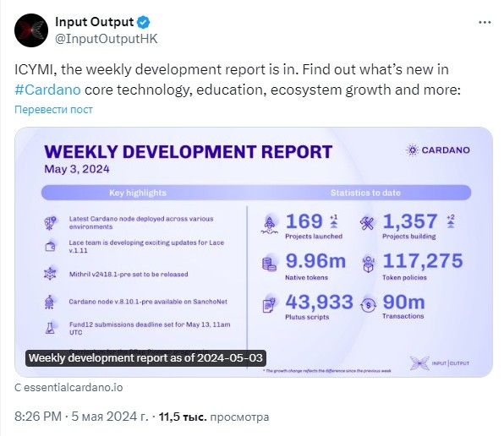Open the #Cardano hashtag link

[x=47, y=90]
